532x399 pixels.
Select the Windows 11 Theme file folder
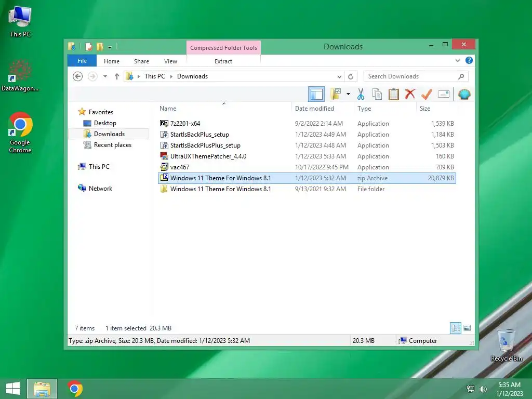307,189
